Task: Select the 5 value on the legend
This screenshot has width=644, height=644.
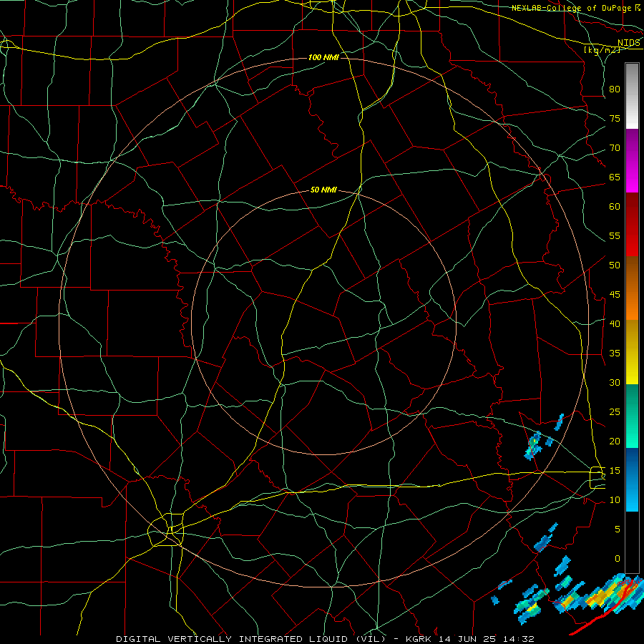Action: [618, 530]
